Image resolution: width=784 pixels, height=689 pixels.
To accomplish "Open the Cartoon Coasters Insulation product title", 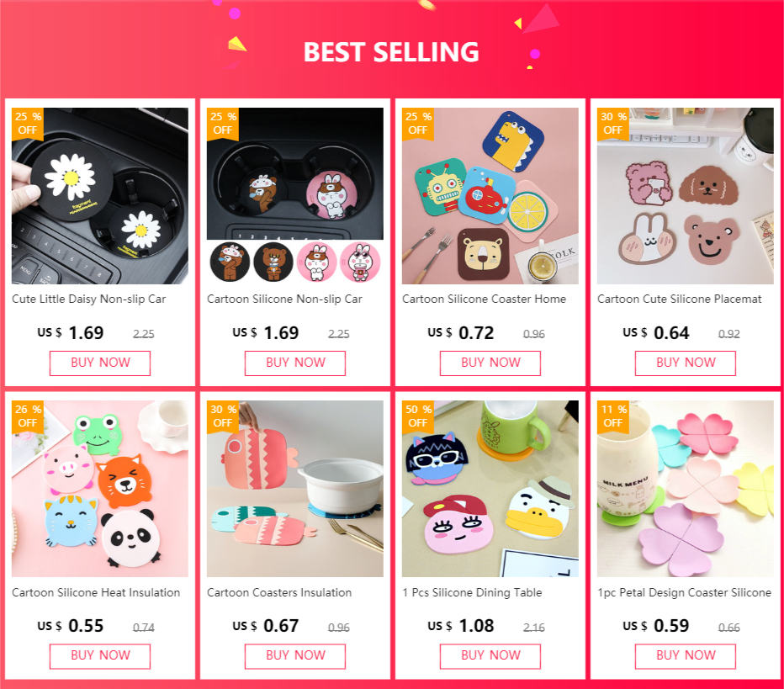I will (279, 592).
